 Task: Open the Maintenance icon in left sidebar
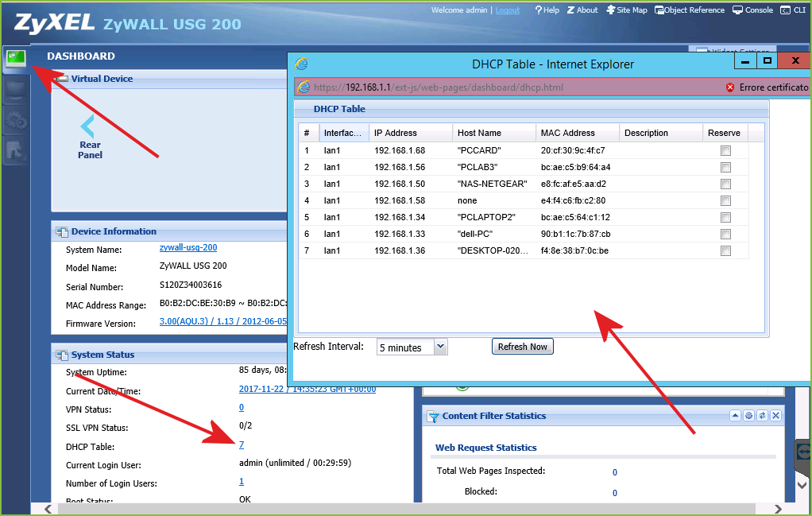point(16,150)
